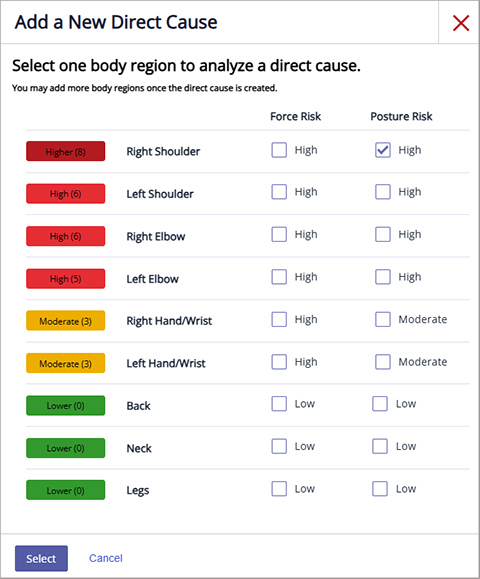480x579 pixels.
Task: Check Right Shoulder Force Risk High
Action: coord(279,150)
